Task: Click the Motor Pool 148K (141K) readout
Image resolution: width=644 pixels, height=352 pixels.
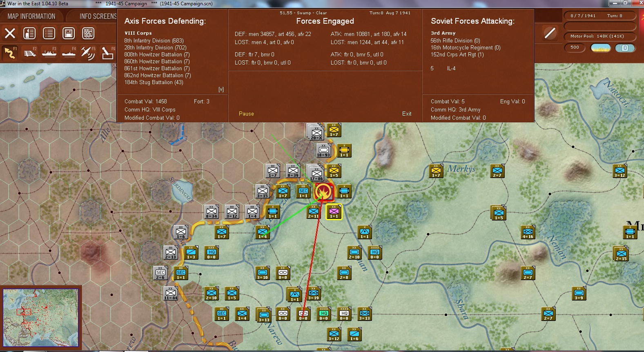Action: pyautogui.click(x=600, y=36)
